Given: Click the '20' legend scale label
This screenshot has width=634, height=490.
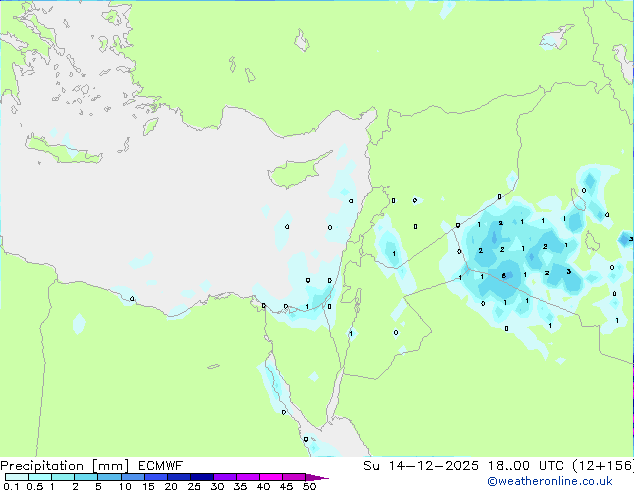Looking at the screenshot, I should coord(171,486).
